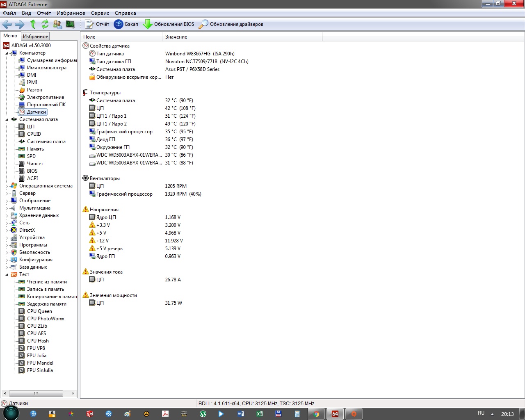Click the CPUID chip icon in the tree
This screenshot has width=525, height=420.
22,134
